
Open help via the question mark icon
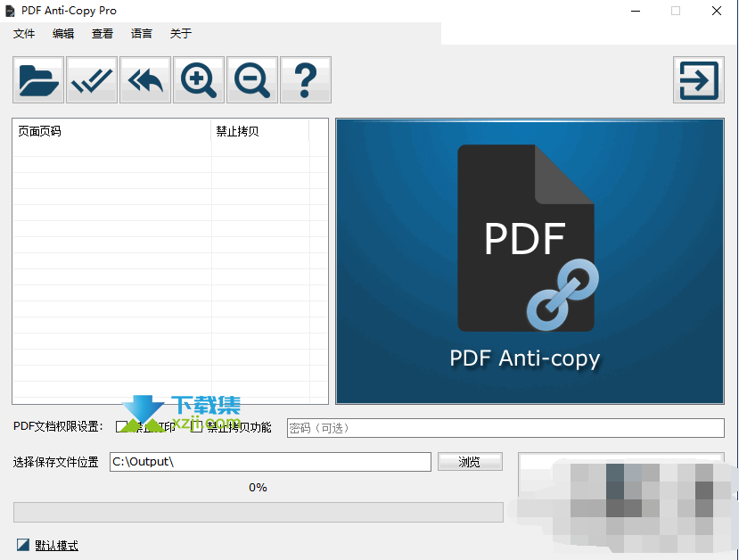306,80
